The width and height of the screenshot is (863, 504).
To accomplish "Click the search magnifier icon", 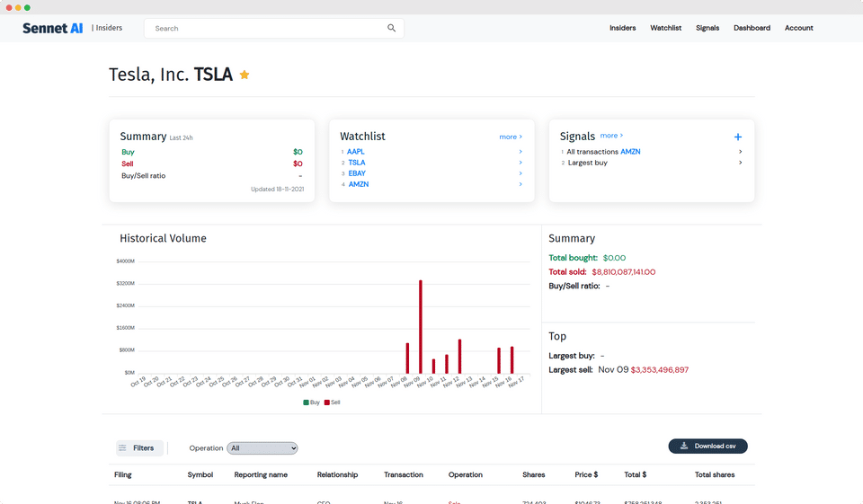I will [391, 28].
